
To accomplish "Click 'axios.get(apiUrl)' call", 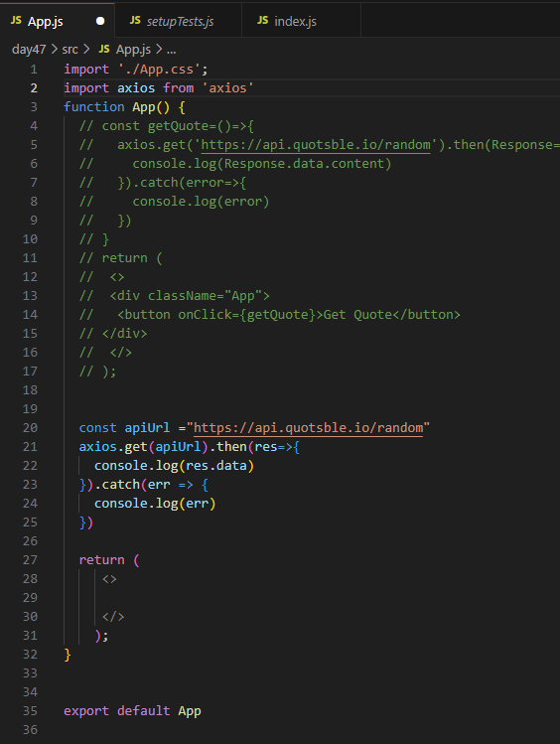I will (x=143, y=446).
